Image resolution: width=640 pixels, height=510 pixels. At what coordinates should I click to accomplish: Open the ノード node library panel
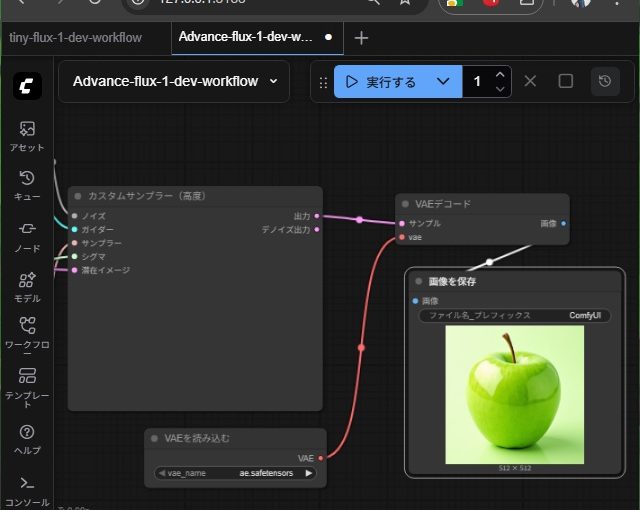coord(27,237)
